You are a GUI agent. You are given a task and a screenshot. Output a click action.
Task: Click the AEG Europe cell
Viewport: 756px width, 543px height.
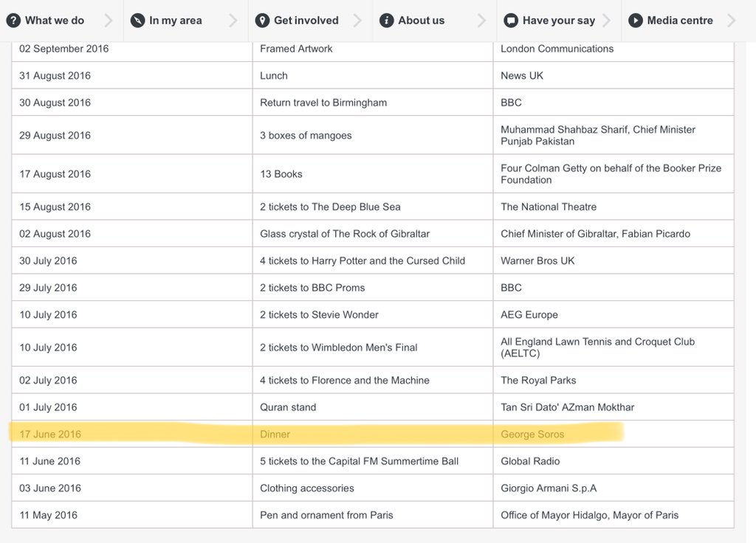614,314
